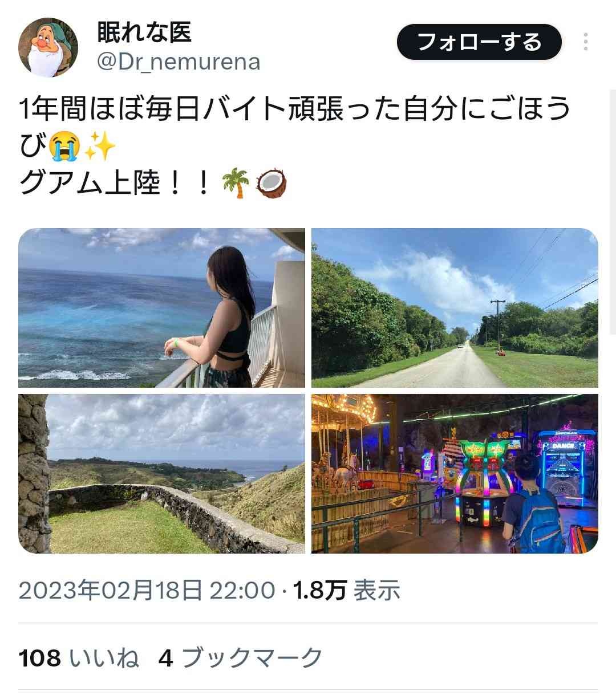Screen dimensions: 616x699
Task: Open the 眠れな医 display name
Action: [144, 32]
